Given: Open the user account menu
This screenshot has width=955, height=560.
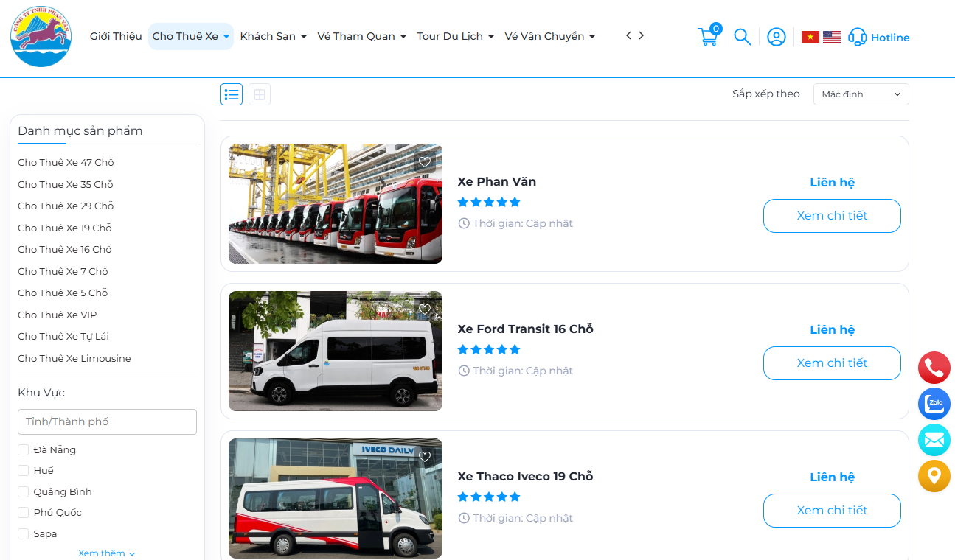Looking at the screenshot, I should click(776, 36).
